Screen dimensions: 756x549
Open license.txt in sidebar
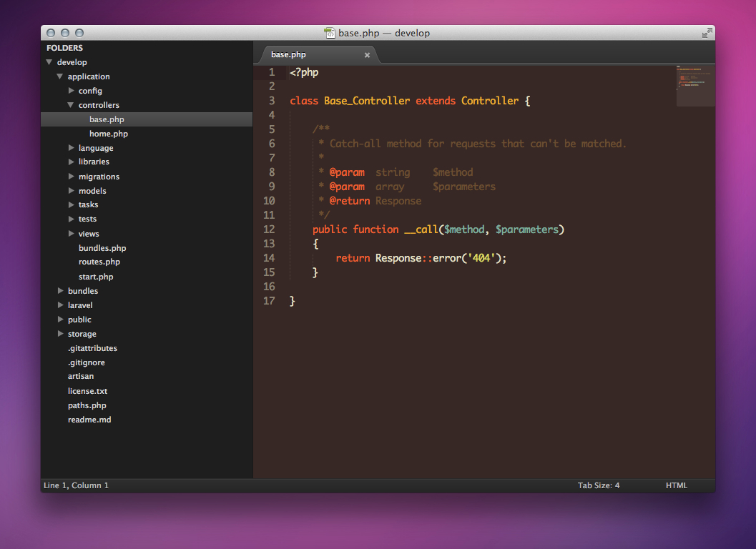[88, 391]
